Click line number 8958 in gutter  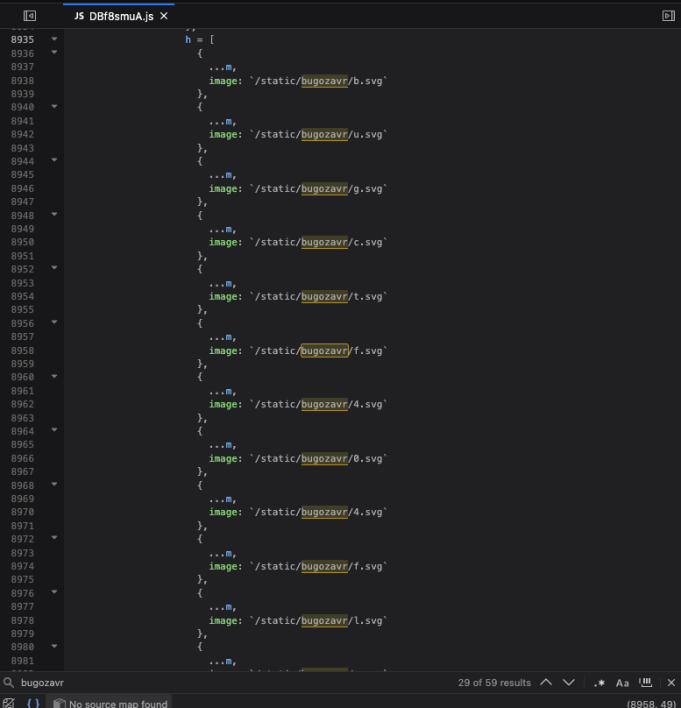[x=22, y=351]
